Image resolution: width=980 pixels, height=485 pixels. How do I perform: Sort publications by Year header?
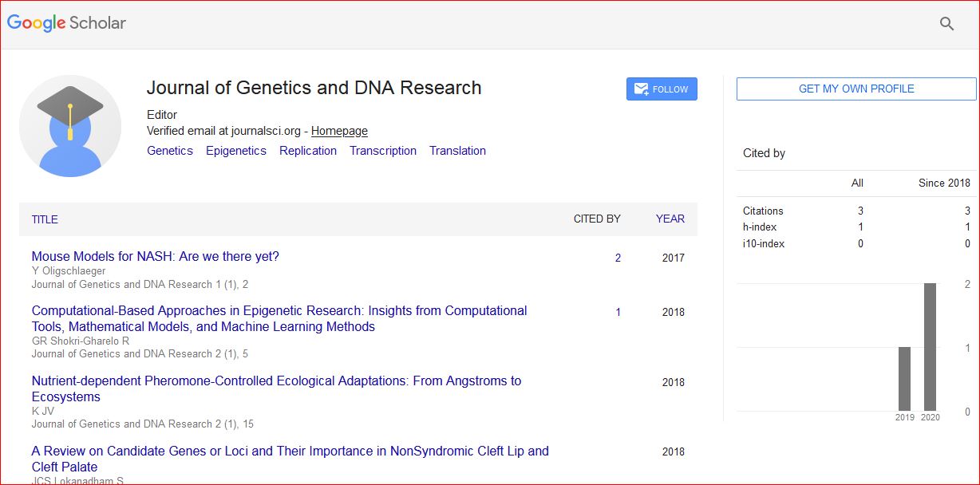(x=670, y=219)
